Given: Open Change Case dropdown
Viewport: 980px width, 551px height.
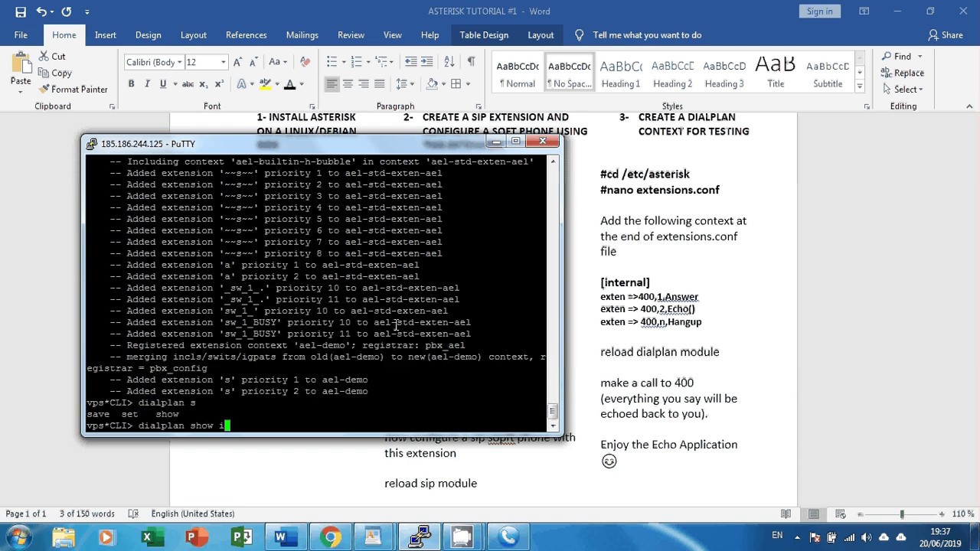Looking at the screenshot, I should coord(278,62).
